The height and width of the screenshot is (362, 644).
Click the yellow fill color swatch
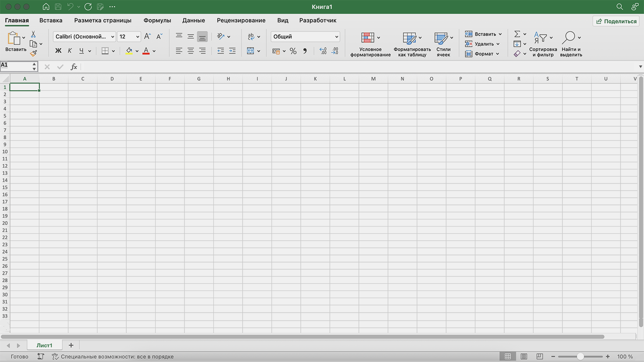point(129,51)
